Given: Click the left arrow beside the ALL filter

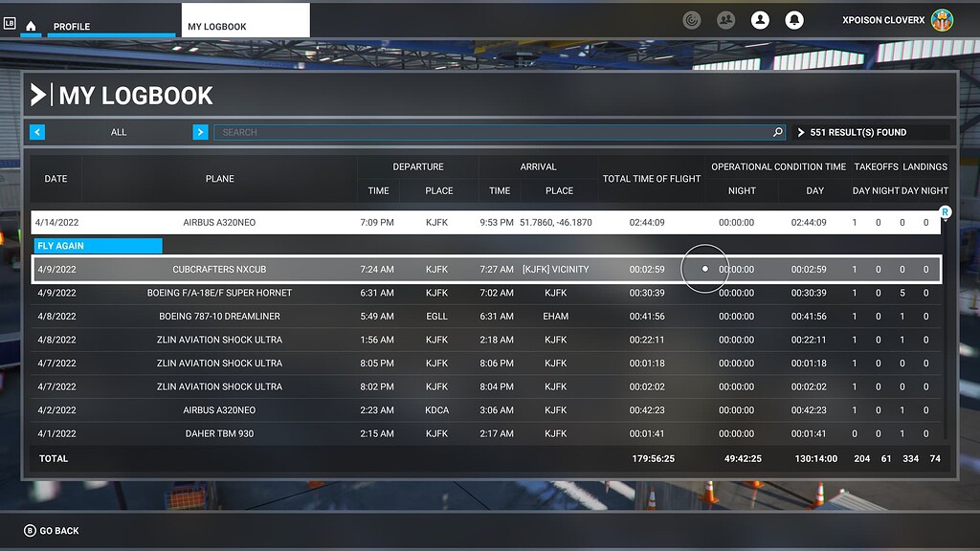Looking at the screenshot, I should coord(37,132).
